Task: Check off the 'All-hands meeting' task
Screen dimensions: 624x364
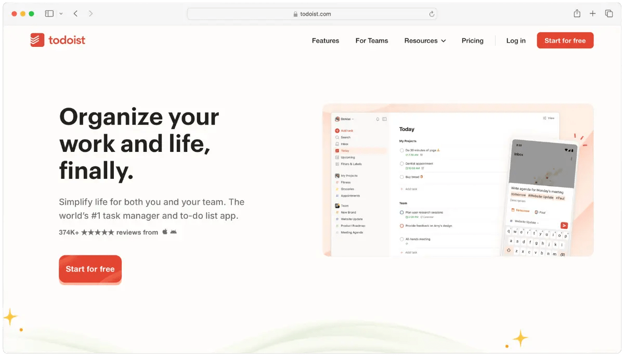Action: pyautogui.click(x=402, y=239)
